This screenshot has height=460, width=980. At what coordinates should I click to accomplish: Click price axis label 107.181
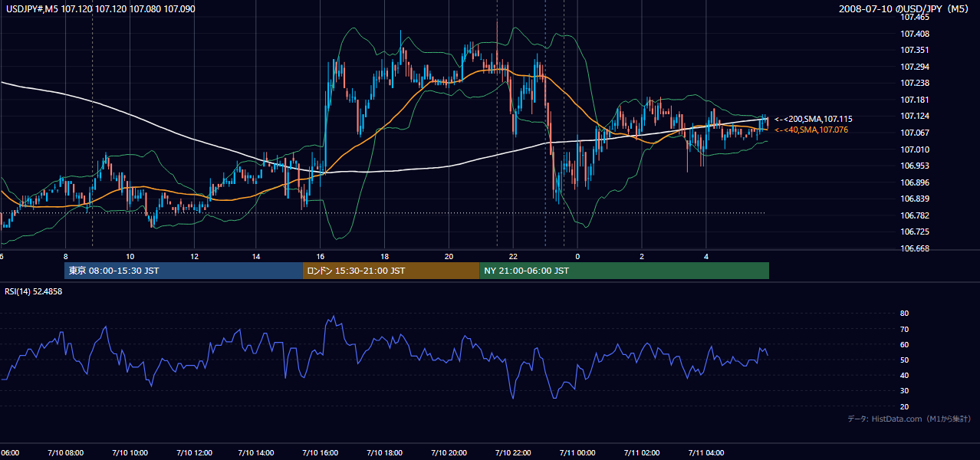click(x=914, y=100)
